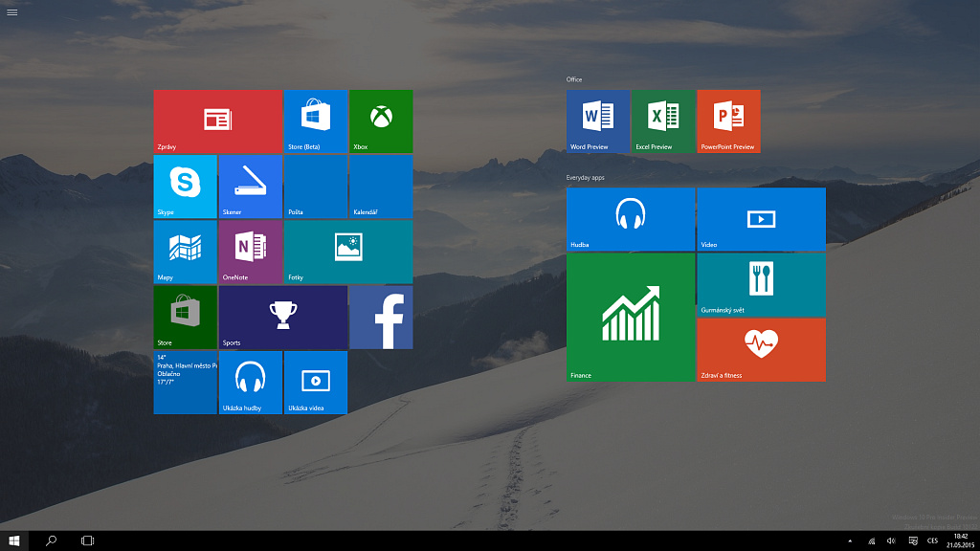
Task: Open the Finance tile
Action: point(631,318)
